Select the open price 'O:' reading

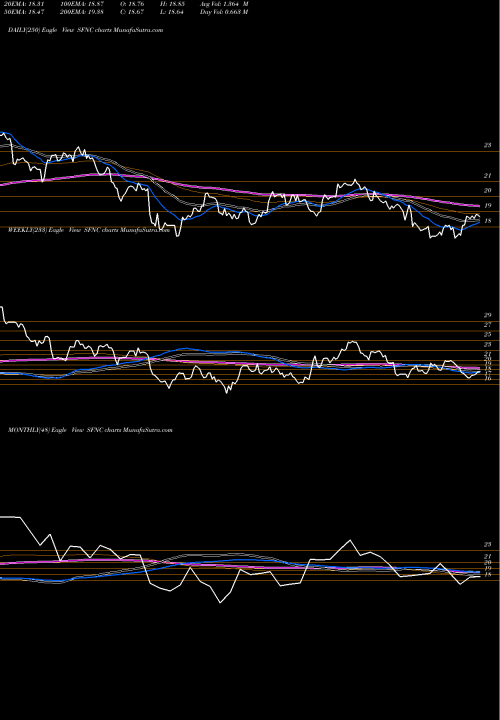pyautogui.click(x=132, y=4)
